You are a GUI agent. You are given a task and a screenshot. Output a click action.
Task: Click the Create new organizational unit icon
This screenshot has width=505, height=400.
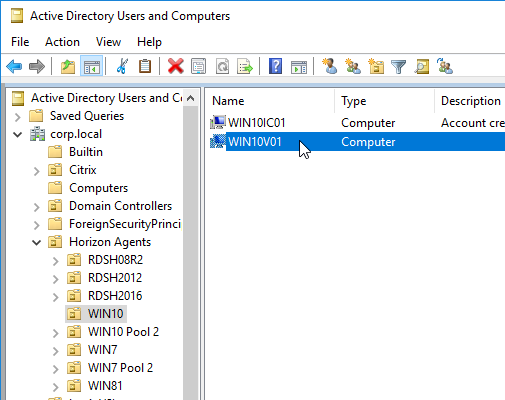pos(376,66)
